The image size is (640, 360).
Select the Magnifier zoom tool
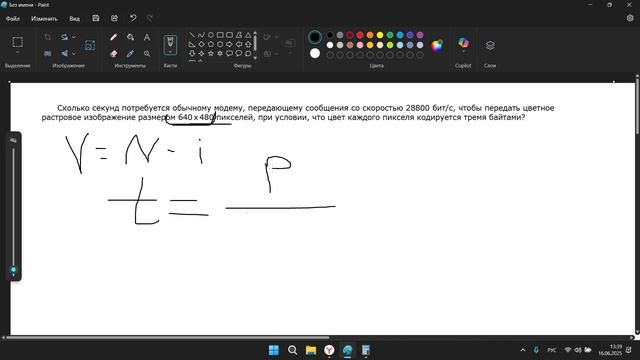[x=147, y=53]
